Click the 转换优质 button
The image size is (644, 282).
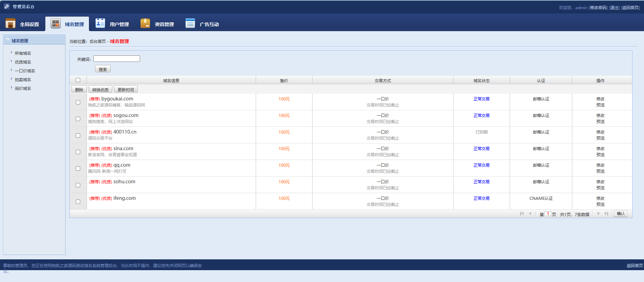point(100,89)
